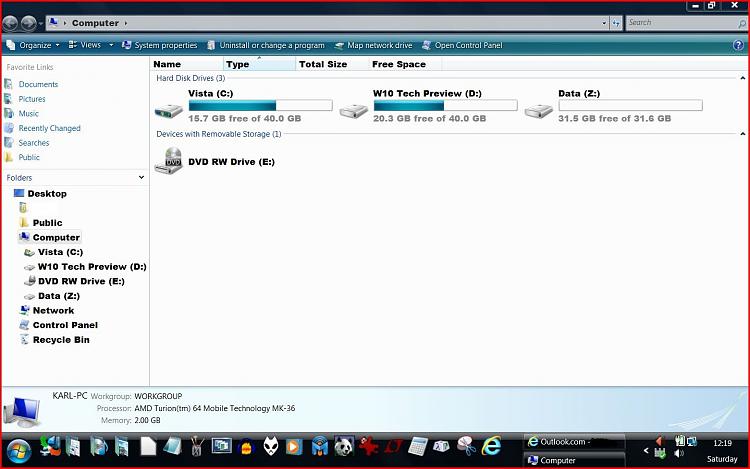The width and height of the screenshot is (750, 469).
Task: Click the Forward navigation arrow
Action: (x=28, y=23)
